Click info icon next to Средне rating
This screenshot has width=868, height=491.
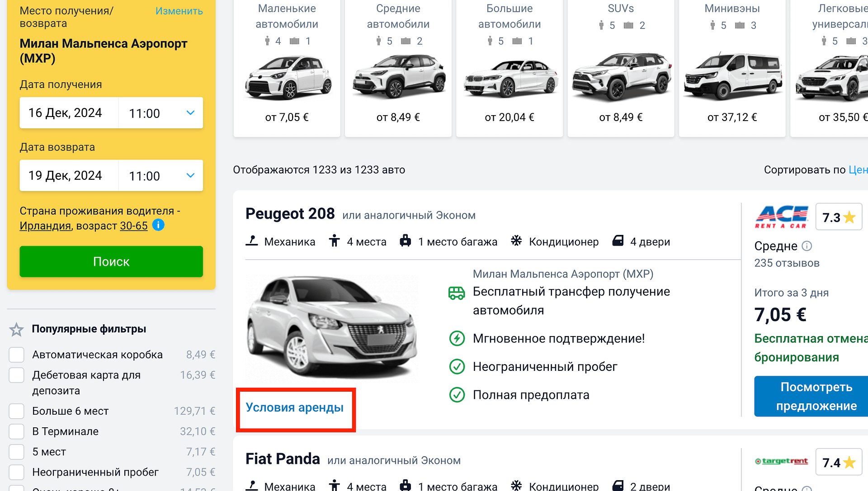coord(807,246)
